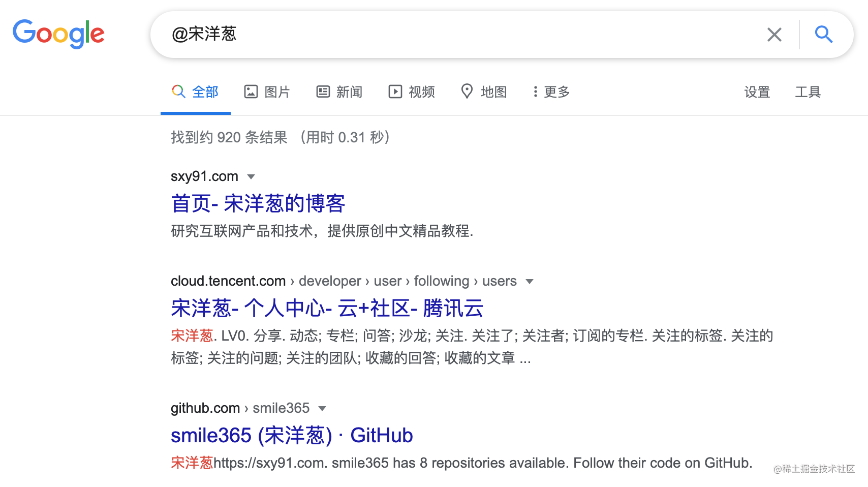Viewport: 868px width, 487px height.
Task: Open the 宋洋葱- 个人中心- 云+社区- 腾讯云 result
Action: (327, 309)
